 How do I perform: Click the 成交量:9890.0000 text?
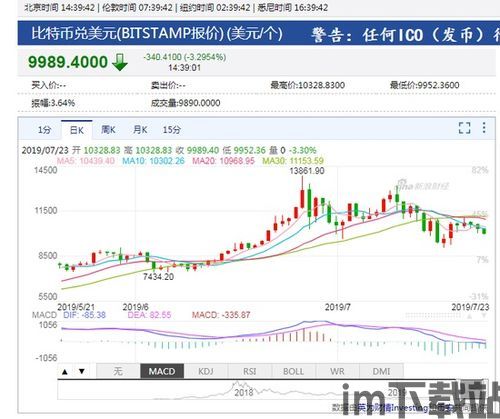pos(186,103)
